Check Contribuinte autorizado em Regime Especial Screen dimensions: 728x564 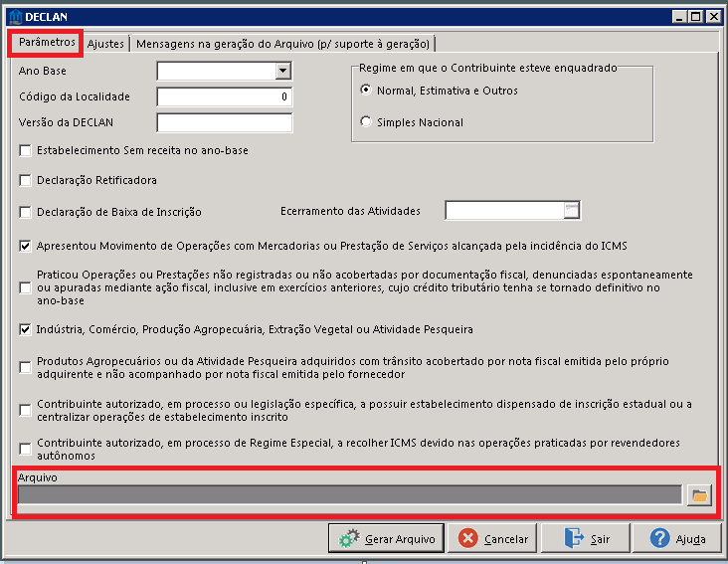tap(25, 449)
